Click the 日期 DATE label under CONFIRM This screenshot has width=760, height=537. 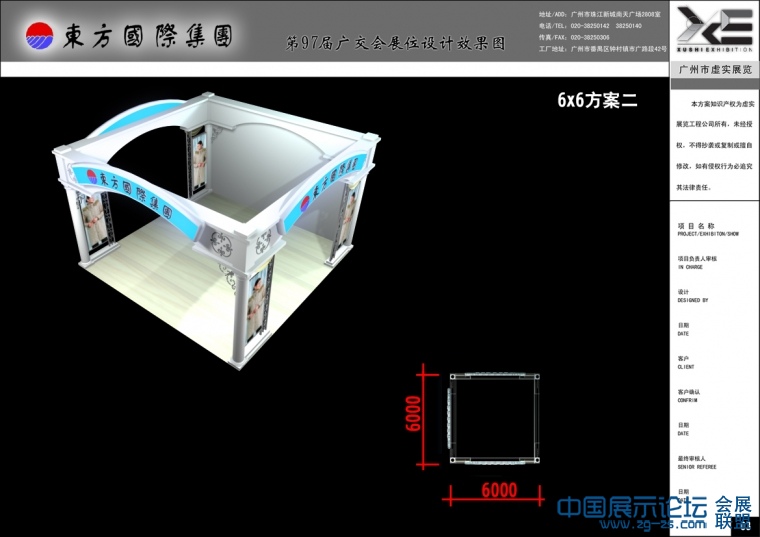click(683, 429)
